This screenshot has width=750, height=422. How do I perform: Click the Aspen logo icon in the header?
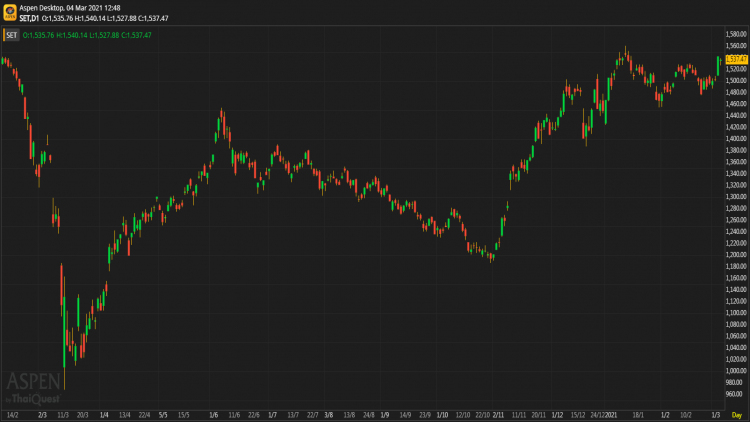coord(10,12)
